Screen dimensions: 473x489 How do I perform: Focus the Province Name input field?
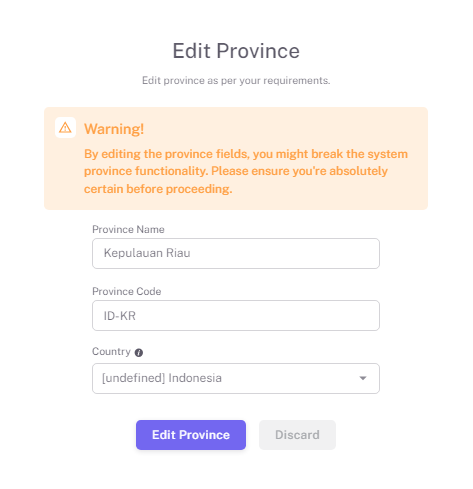[x=236, y=253]
